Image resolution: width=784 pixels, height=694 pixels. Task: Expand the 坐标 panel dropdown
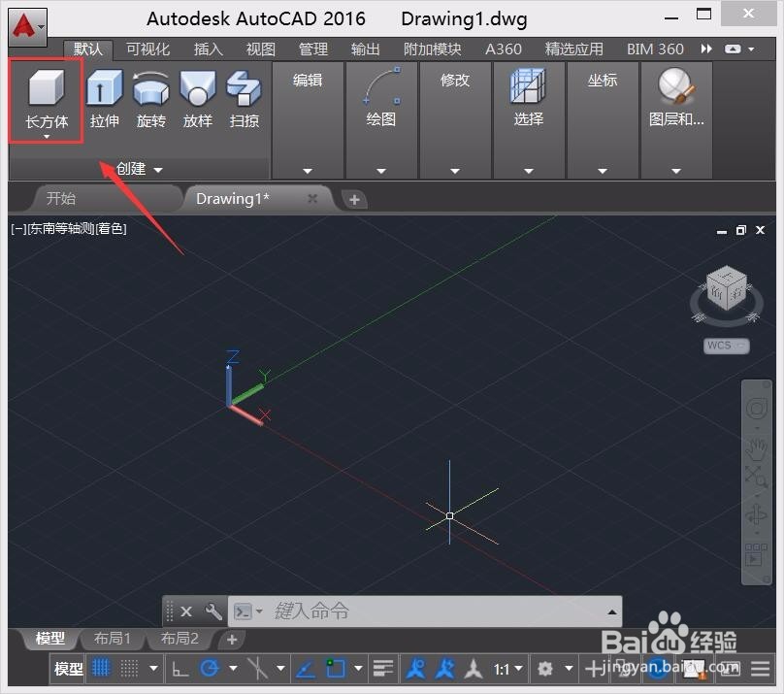[603, 171]
